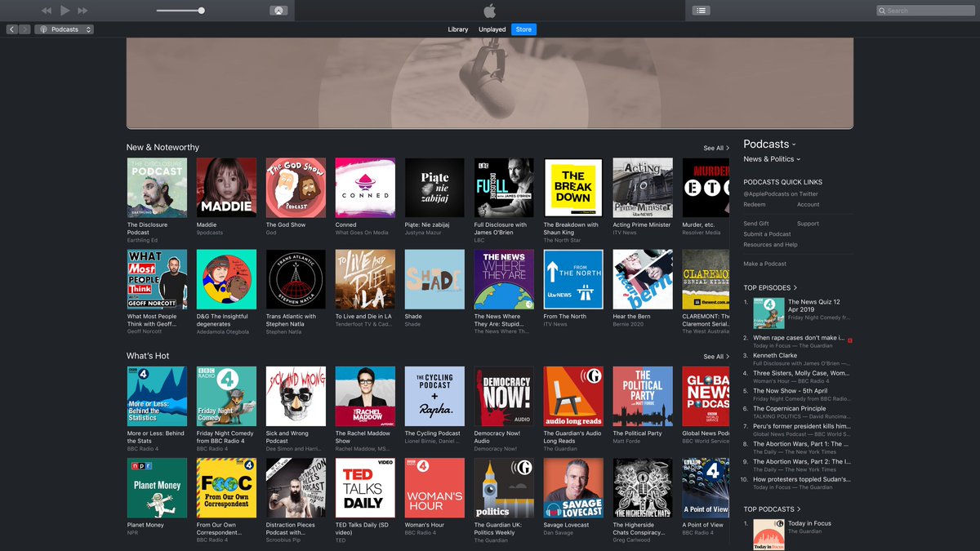
Task: Open Sick and Wrong Podcast cover
Action: [296, 396]
